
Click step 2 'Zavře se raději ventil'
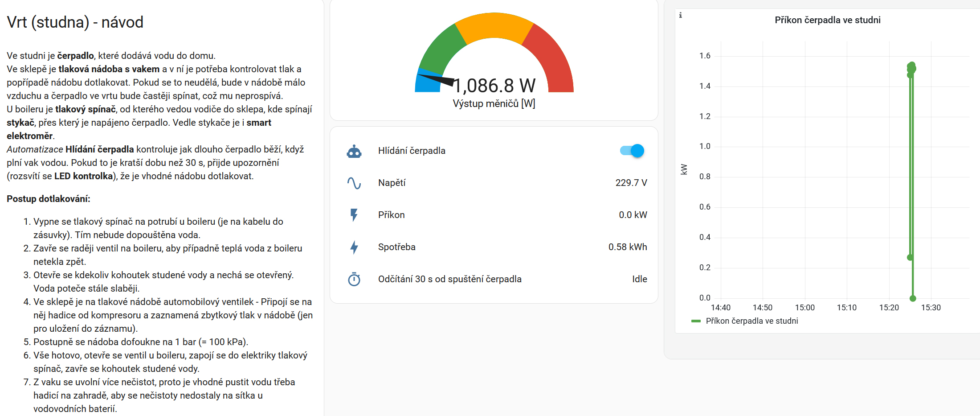(x=167, y=255)
